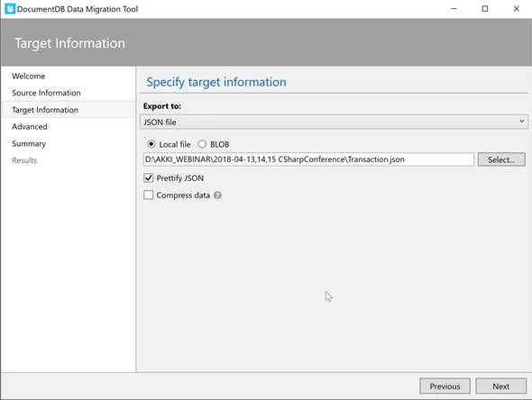Viewport: 532px width, 400px height.
Task: Click the Previous button
Action: coord(445,386)
